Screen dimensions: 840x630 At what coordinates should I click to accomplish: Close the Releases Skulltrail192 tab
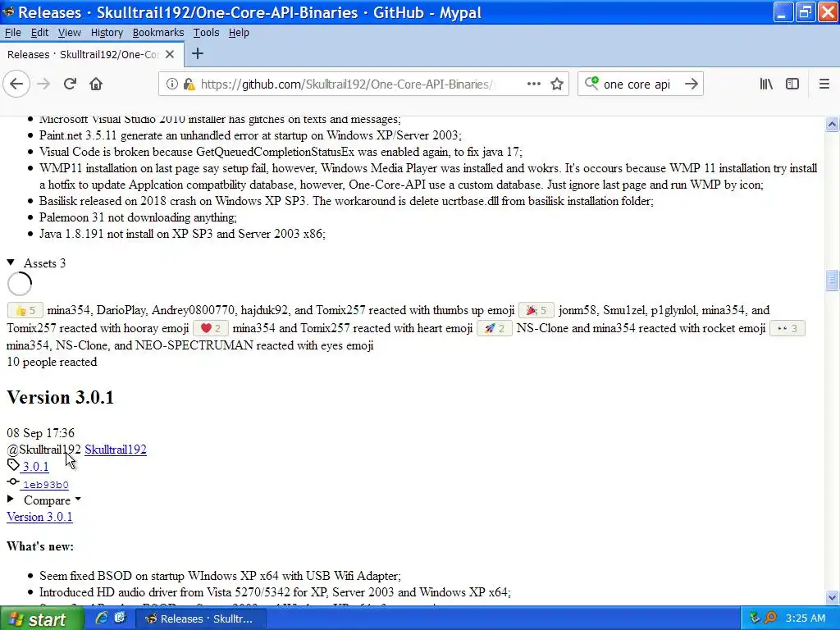[x=170, y=54]
